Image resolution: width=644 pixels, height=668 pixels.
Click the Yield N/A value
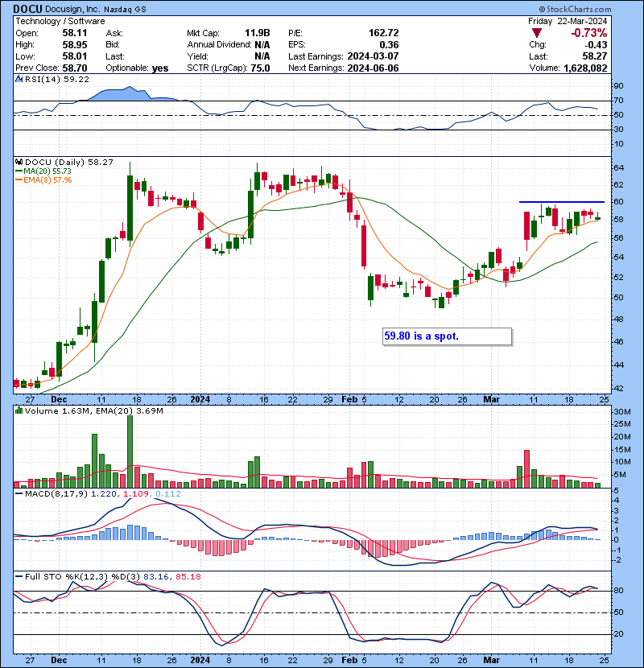[262, 56]
